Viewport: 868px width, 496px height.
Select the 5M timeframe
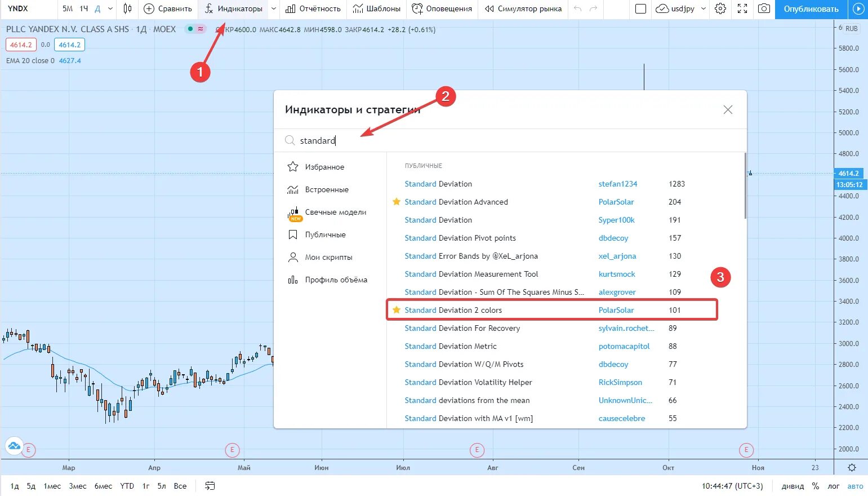[68, 8]
